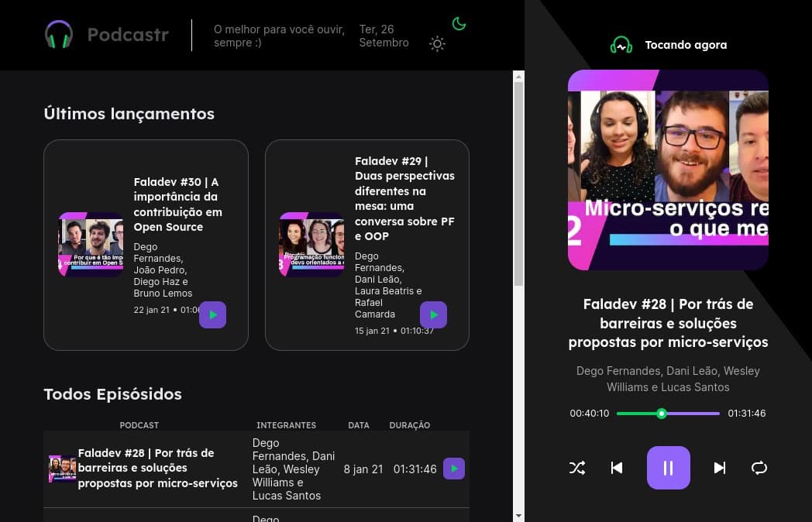Image resolution: width=812 pixels, height=522 pixels.
Task: Click the now-playing episode cover image
Action: click(668, 170)
